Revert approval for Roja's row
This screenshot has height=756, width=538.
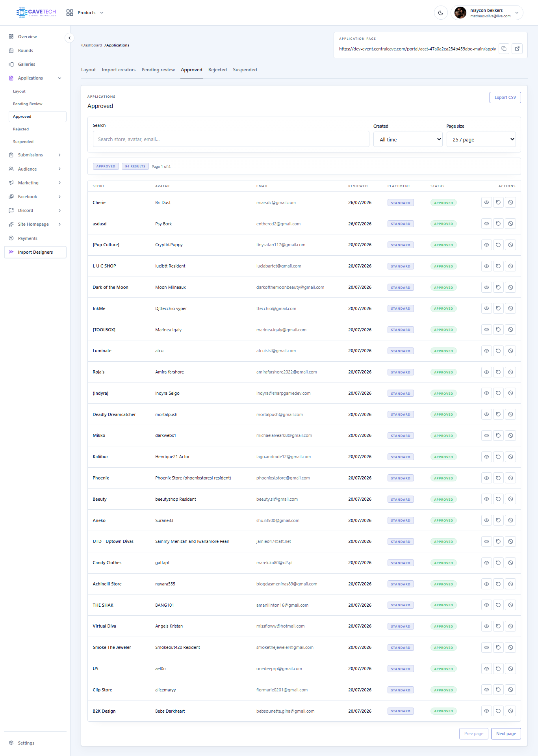tap(498, 372)
